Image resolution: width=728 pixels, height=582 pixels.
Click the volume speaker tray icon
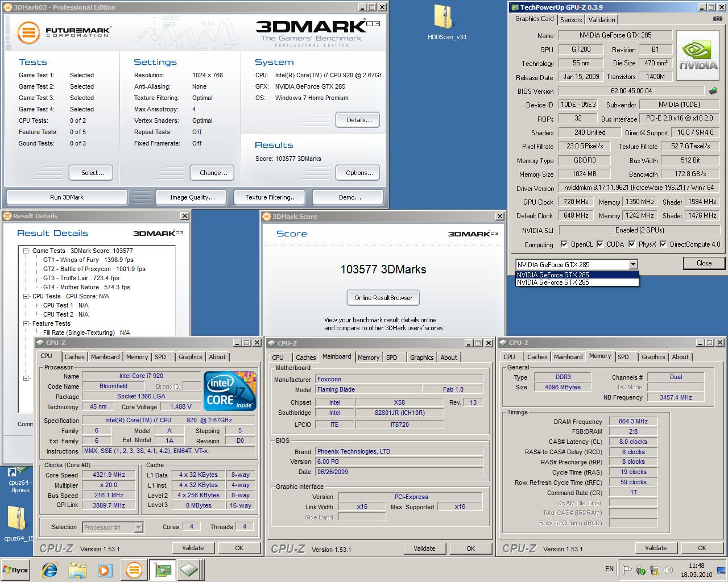[668, 570]
